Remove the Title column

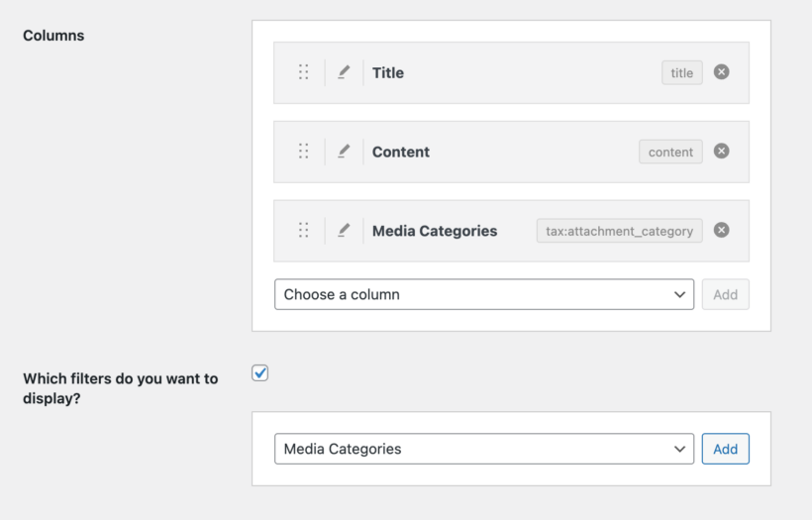tap(722, 72)
